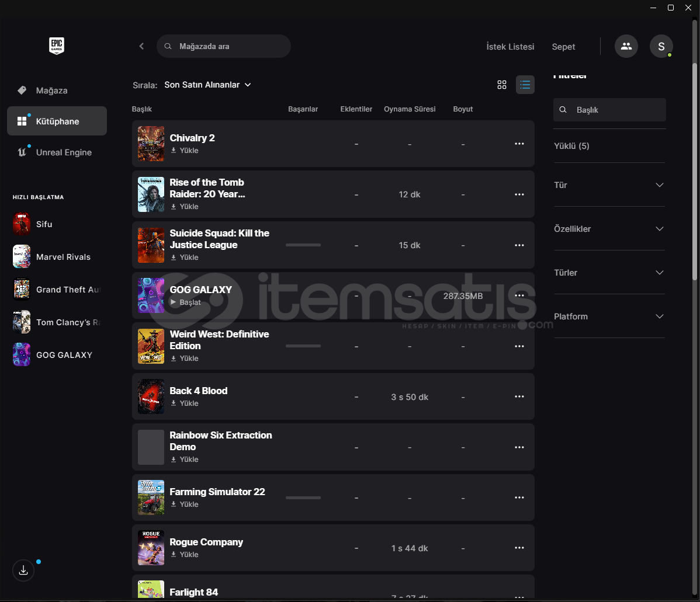Screen dimensions: 700x602
Task: Open Farlight 84 game title
Action: coord(194,592)
